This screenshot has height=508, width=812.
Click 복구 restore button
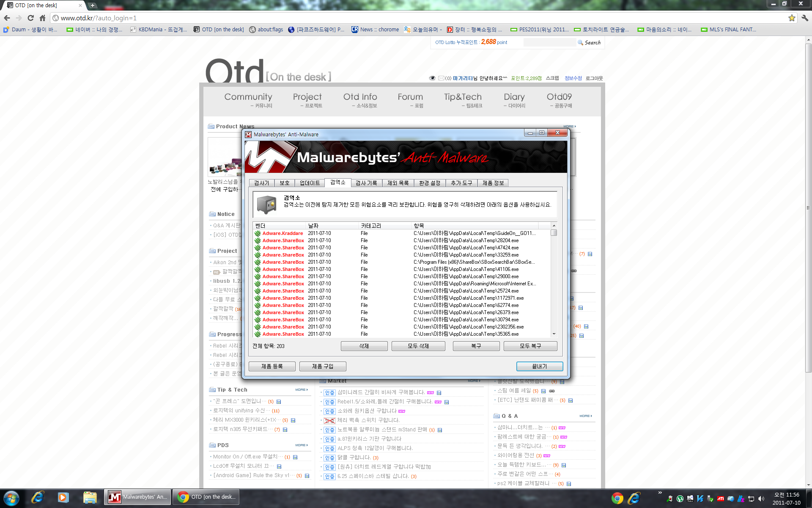coord(476,346)
